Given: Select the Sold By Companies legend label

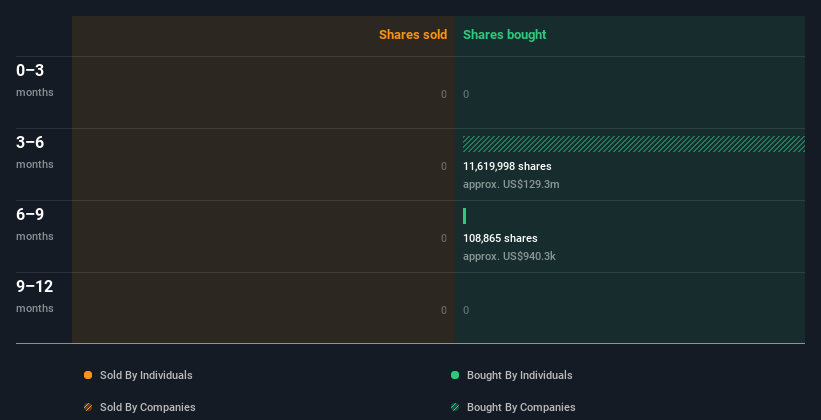Looking at the screenshot, I should click(148, 407).
